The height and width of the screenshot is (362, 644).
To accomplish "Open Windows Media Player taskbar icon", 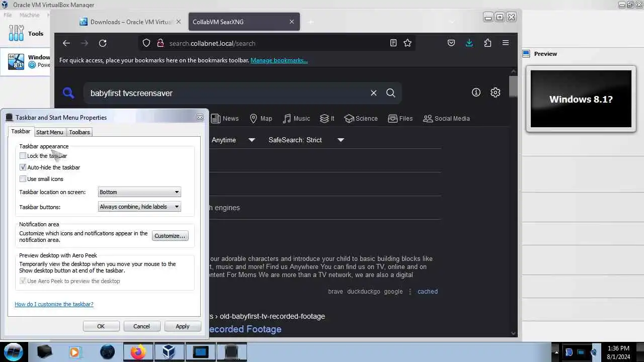I will pyautogui.click(x=74, y=352).
